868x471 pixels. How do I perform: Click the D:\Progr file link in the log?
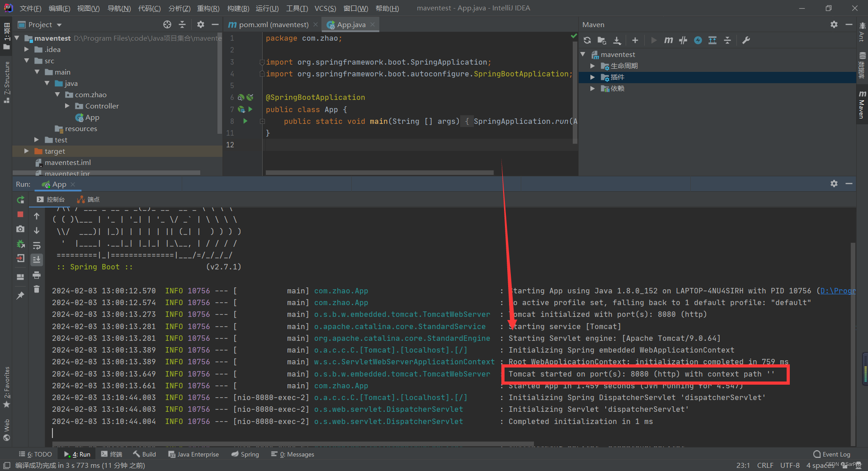point(838,291)
